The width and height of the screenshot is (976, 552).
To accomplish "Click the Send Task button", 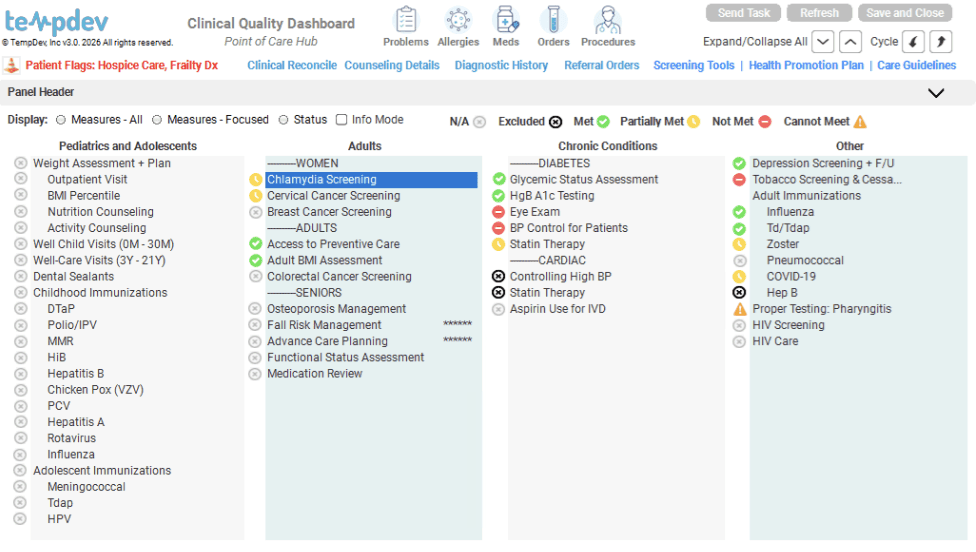I will (744, 13).
